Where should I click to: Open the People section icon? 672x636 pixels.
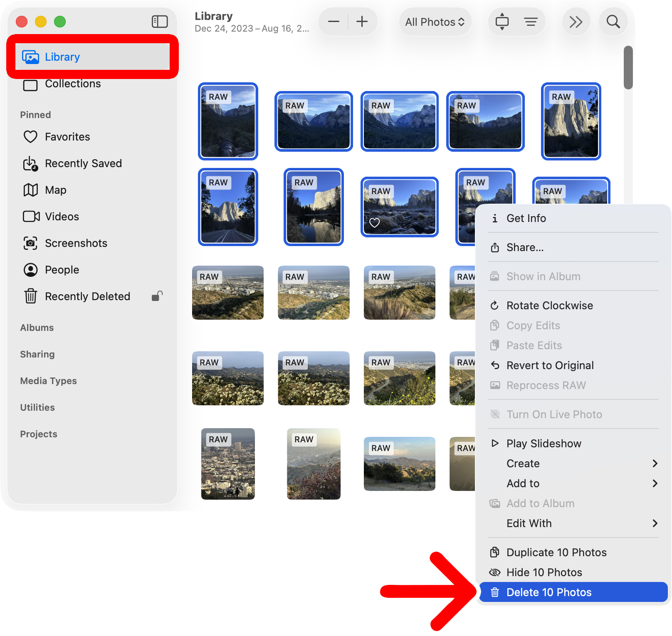[30, 269]
